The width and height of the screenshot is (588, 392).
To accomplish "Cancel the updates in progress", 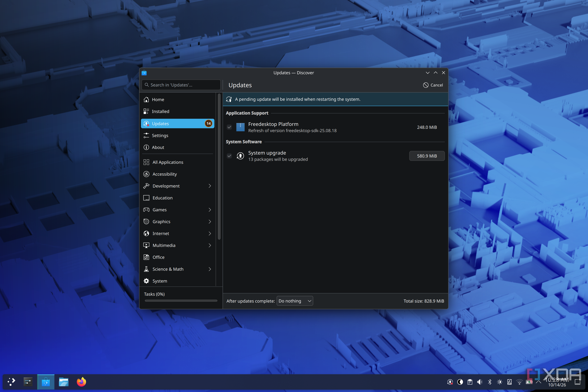I will [x=433, y=85].
